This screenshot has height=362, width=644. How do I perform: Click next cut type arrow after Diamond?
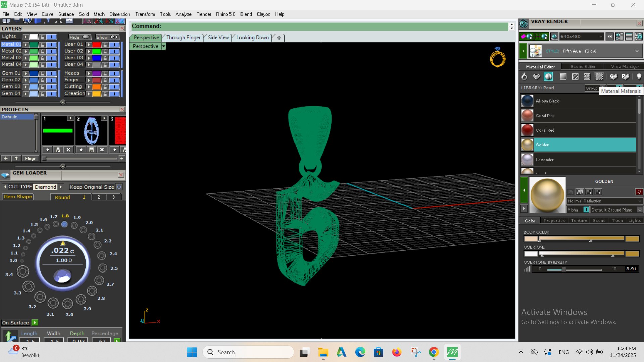click(61, 187)
